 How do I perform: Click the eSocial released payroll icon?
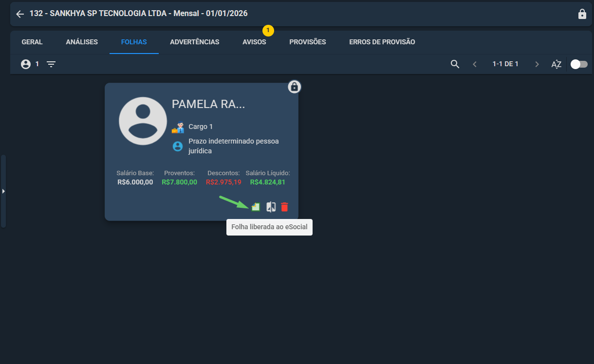256,207
